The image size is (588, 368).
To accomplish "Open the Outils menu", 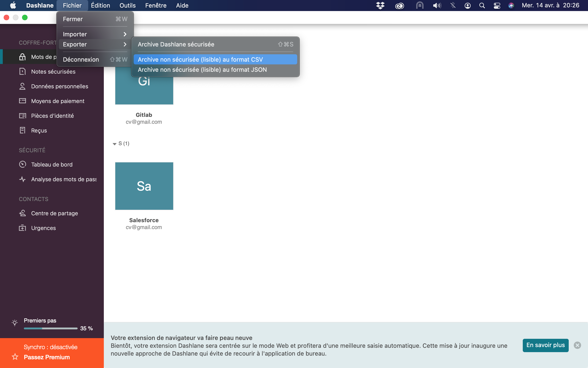I will tap(127, 5).
